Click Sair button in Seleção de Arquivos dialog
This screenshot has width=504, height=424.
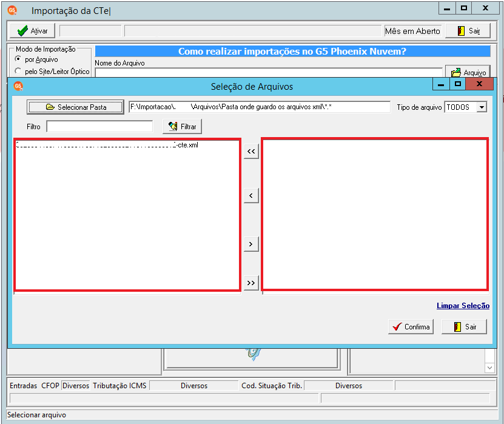coord(464,326)
